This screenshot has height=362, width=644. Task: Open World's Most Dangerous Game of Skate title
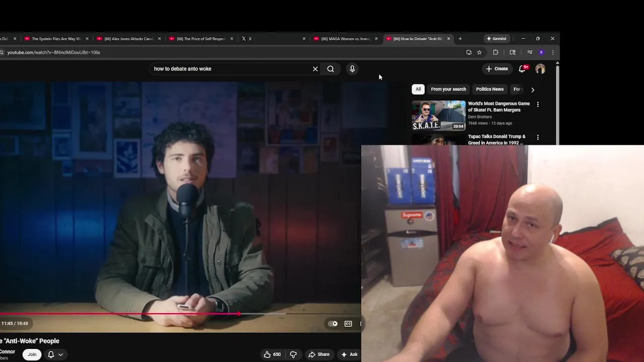499,107
